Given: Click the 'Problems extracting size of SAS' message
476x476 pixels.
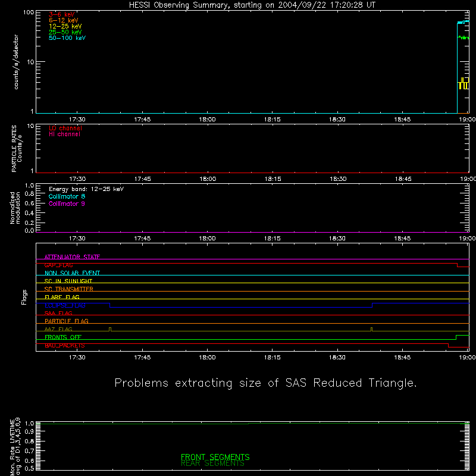Looking at the screenshot, I should click(x=265, y=383).
